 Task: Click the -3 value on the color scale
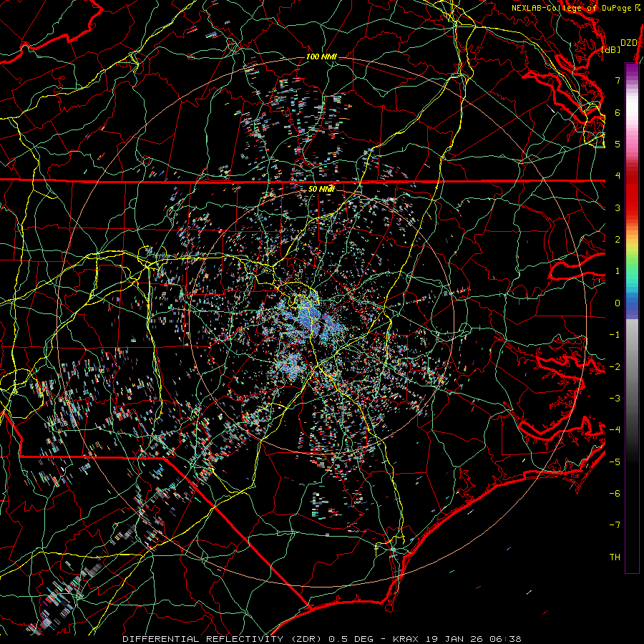click(x=615, y=399)
